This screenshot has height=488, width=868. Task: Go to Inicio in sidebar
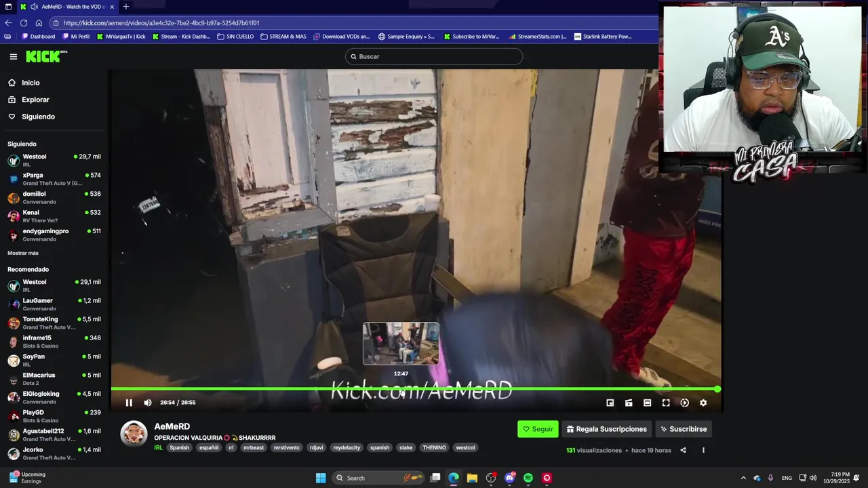pyautogui.click(x=31, y=83)
